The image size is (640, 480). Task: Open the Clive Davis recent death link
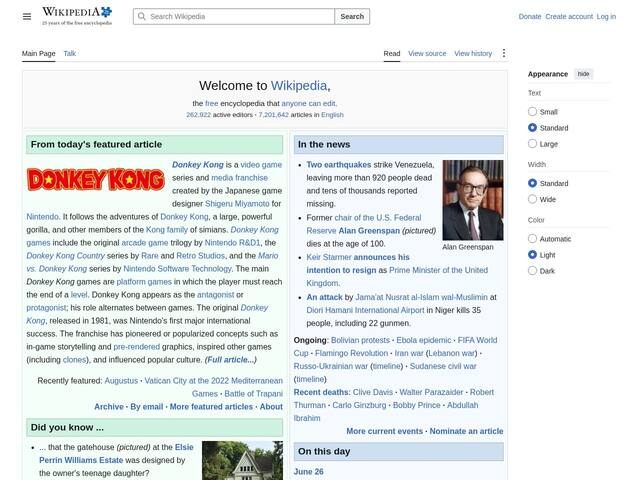[373, 392]
